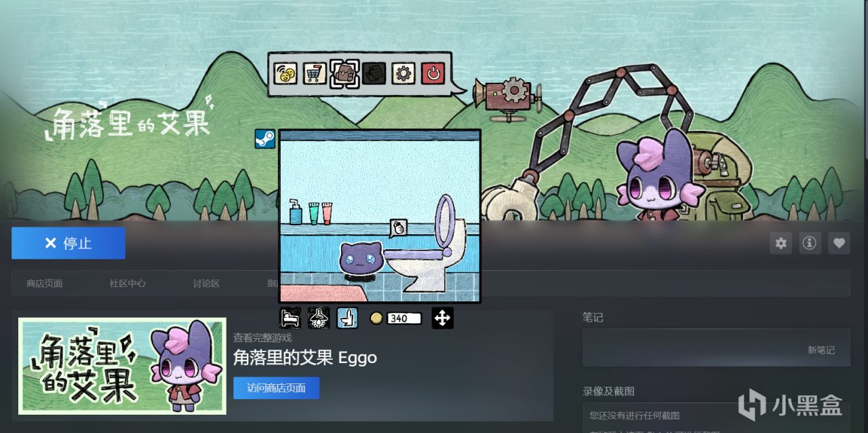Open the 讨论区 tab
The image size is (868, 433).
click(x=205, y=284)
